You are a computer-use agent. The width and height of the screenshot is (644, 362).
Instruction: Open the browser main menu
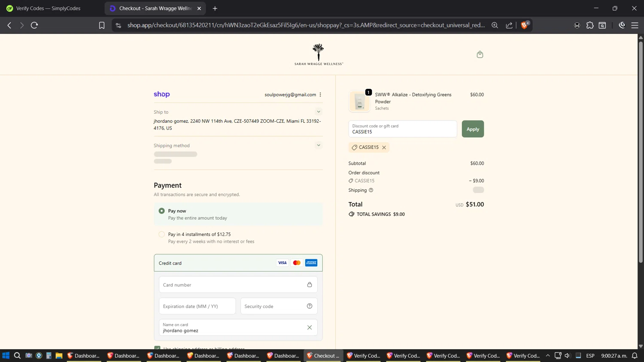(635, 25)
